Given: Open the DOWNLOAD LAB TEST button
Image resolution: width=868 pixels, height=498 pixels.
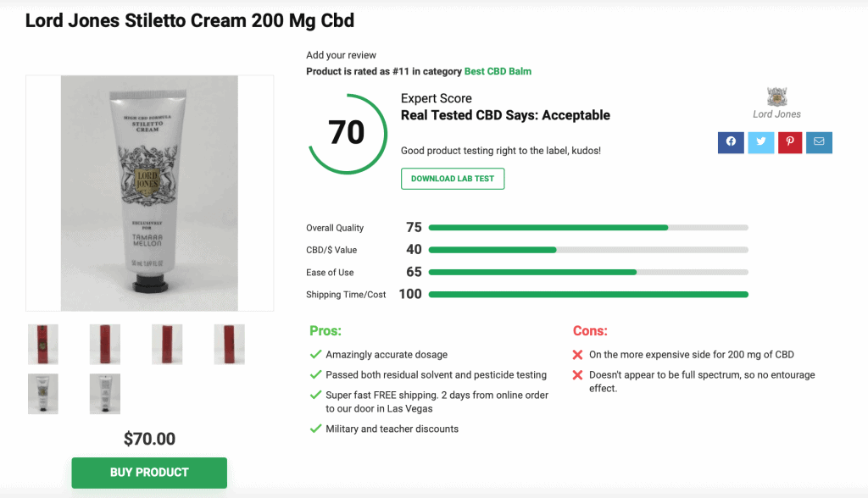Looking at the screenshot, I should [x=452, y=179].
